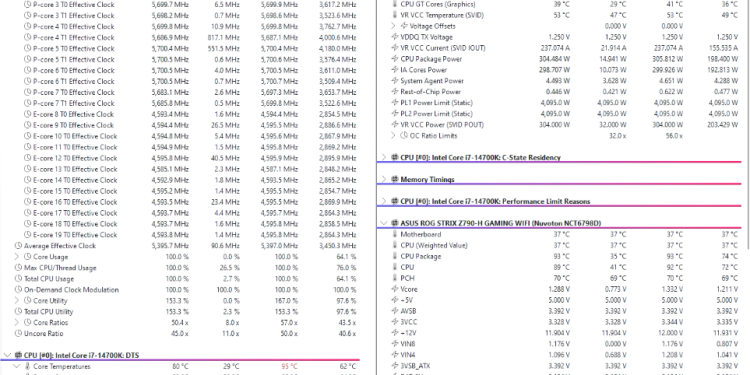Select the VR VCC Current (SVID IOUT) row
Image resolution: width=750 pixels, height=375 pixels.
click(x=563, y=48)
